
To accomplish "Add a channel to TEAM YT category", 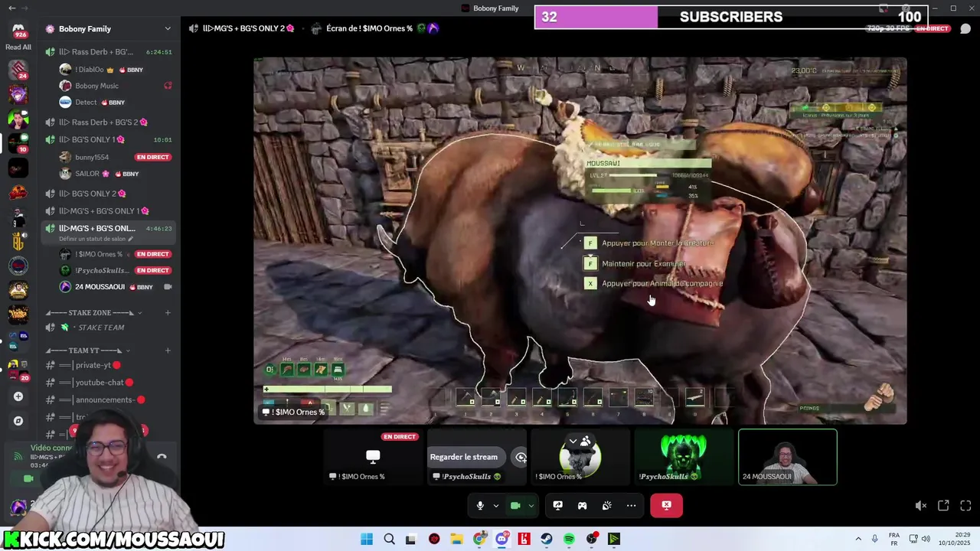I will (x=168, y=350).
